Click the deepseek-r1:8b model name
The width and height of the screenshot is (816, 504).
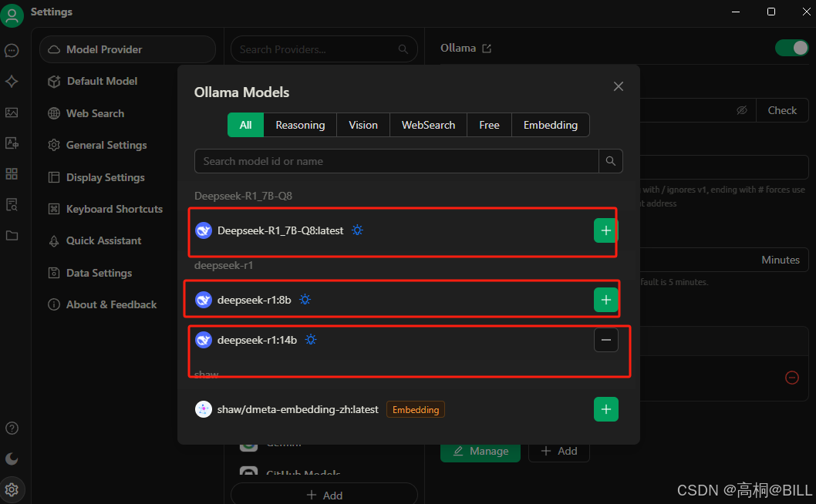click(254, 300)
